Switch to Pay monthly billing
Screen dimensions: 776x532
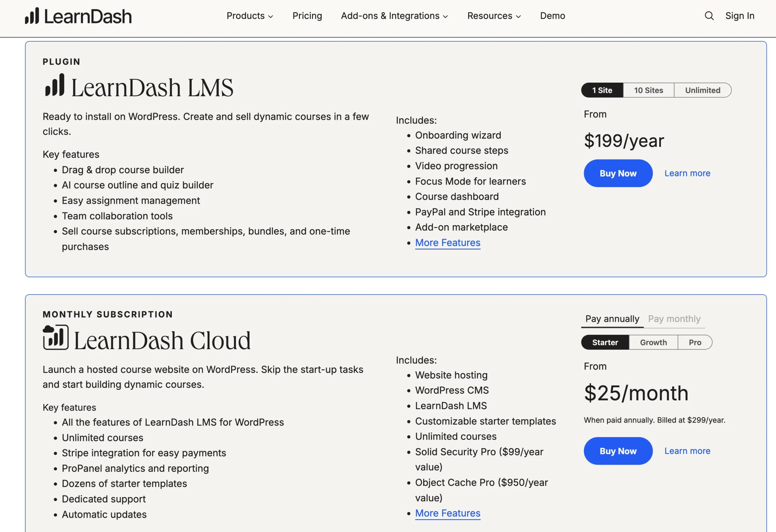point(674,319)
